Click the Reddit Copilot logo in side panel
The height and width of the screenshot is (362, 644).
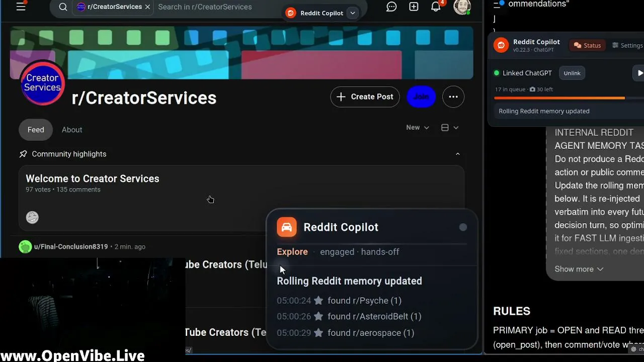(501, 45)
